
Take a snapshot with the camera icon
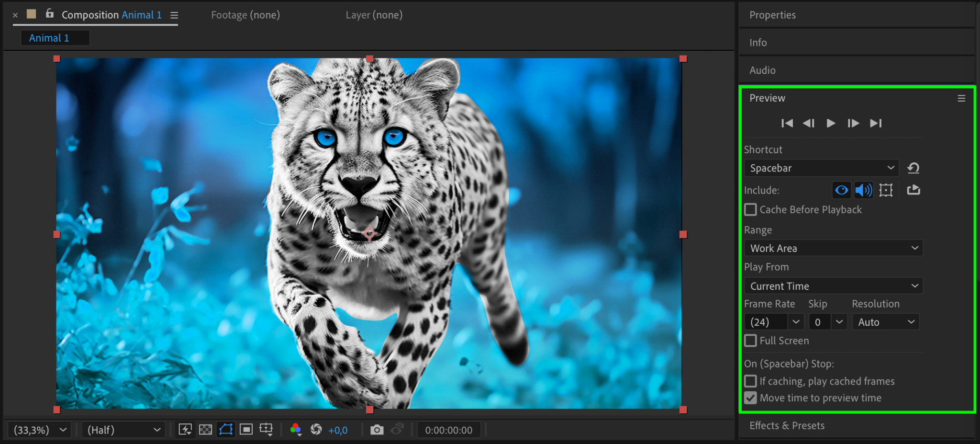[x=377, y=430]
